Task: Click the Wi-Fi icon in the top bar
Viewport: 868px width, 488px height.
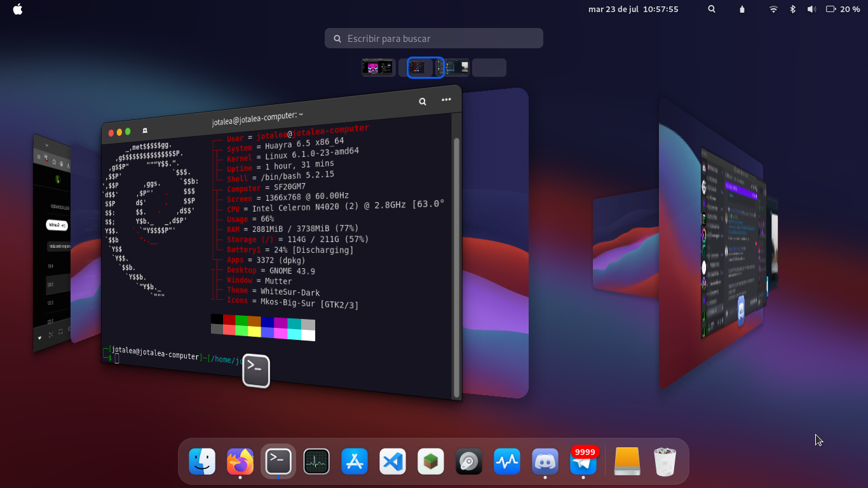Action: tap(773, 10)
